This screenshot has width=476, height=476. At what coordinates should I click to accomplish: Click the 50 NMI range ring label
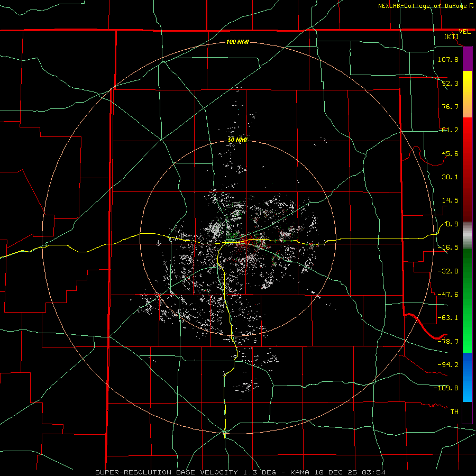(237, 140)
